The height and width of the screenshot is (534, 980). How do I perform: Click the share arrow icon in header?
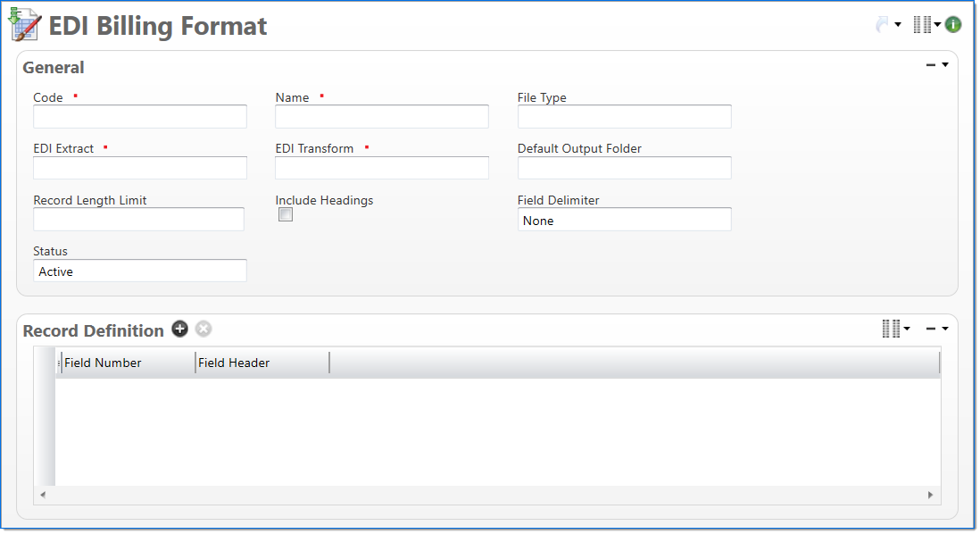(x=883, y=25)
